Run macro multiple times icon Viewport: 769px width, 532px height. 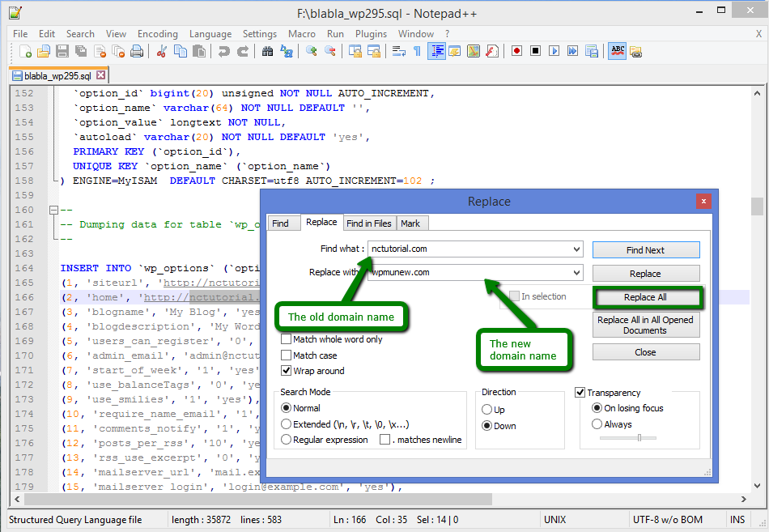(x=572, y=51)
